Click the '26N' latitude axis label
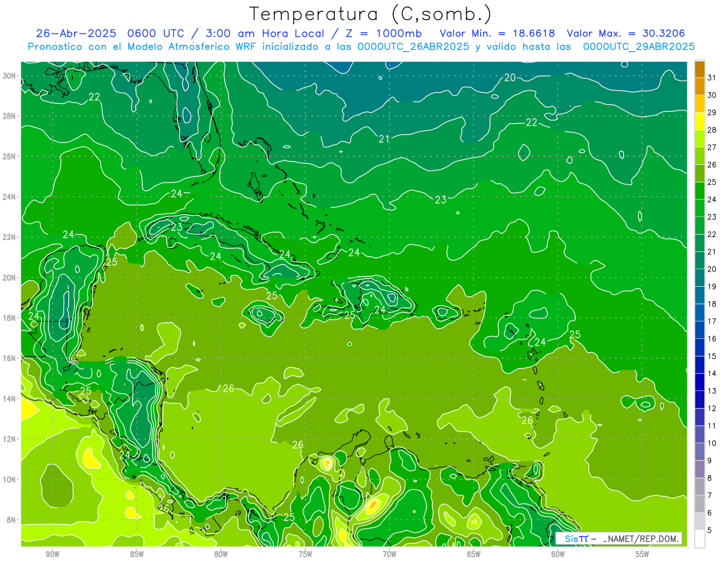 pyautogui.click(x=9, y=156)
